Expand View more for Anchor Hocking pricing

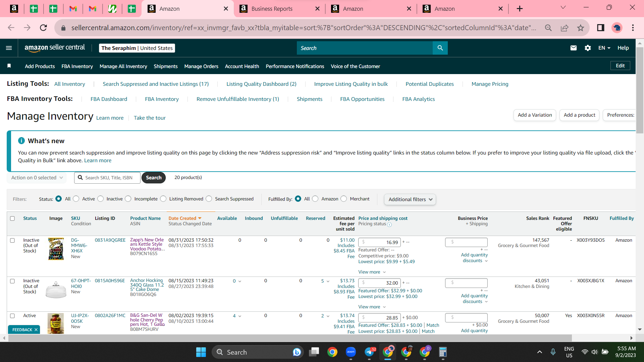(372, 307)
